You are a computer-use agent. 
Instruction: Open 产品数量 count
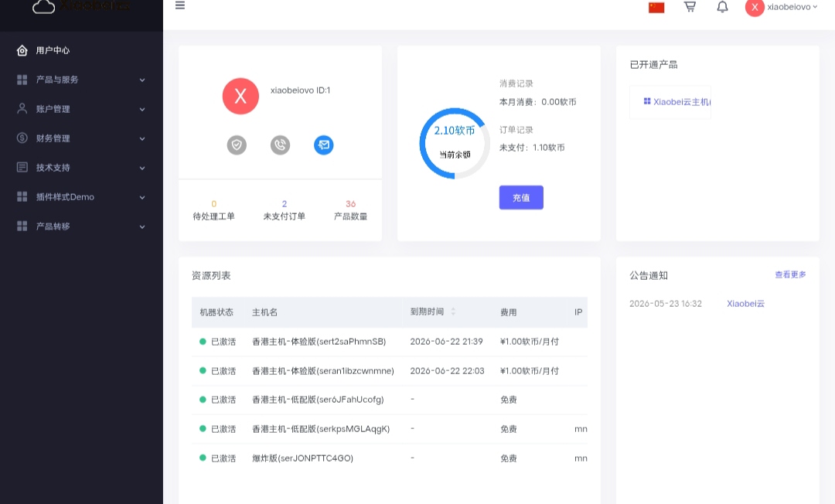pyautogui.click(x=350, y=210)
